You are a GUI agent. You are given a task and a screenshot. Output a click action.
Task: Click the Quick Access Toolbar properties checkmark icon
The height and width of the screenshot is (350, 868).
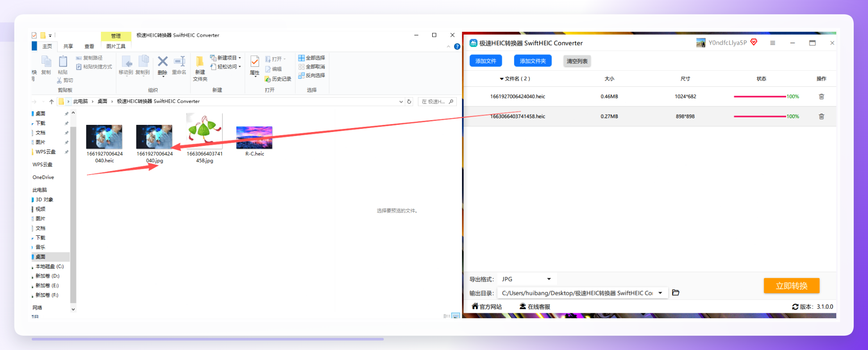pyautogui.click(x=34, y=35)
